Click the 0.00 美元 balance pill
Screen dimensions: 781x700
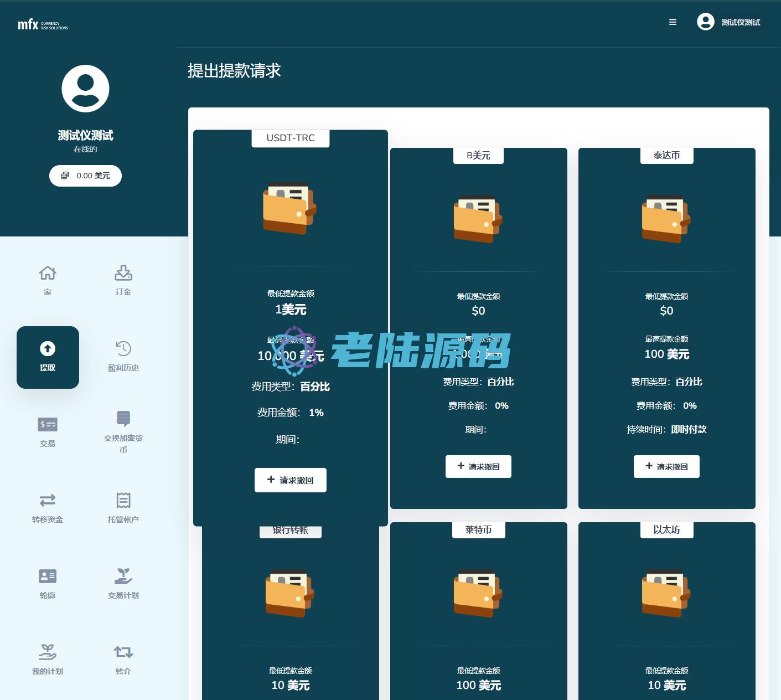(x=85, y=176)
